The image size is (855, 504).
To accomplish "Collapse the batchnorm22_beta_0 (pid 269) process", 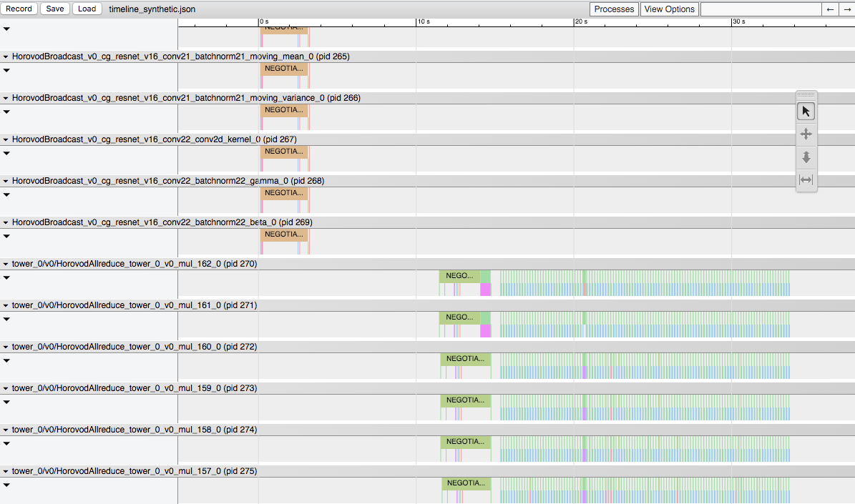I will point(6,222).
